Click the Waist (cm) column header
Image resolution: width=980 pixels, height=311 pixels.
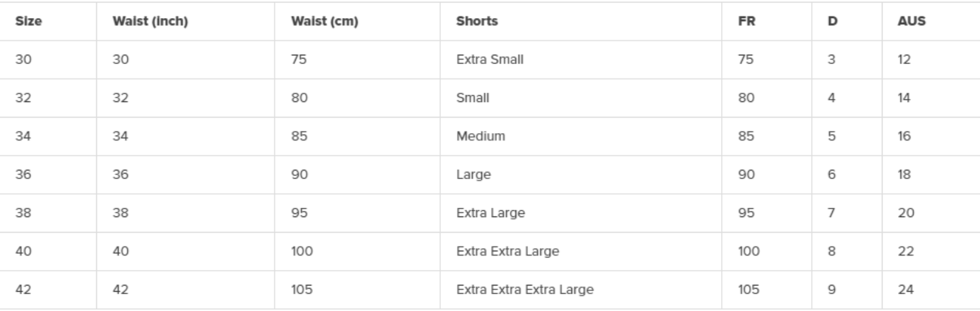[324, 21]
